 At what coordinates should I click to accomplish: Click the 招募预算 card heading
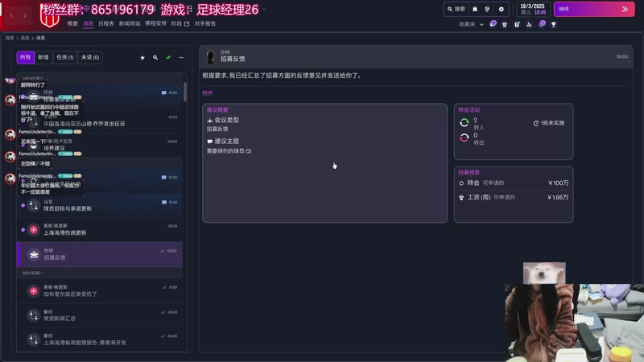tap(469, 172)
